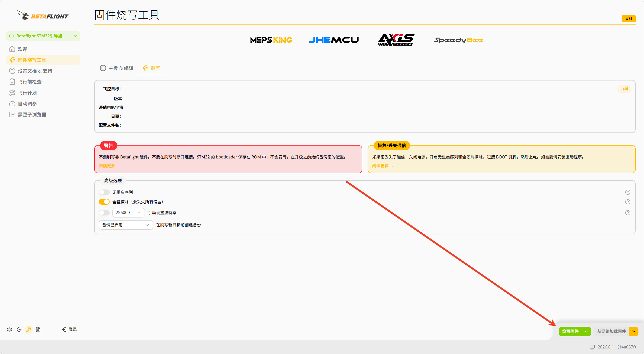Click the monitor icon beside version 2026.6.1
The height and width of the screenshot is (354, 644).
click(592, 347)
